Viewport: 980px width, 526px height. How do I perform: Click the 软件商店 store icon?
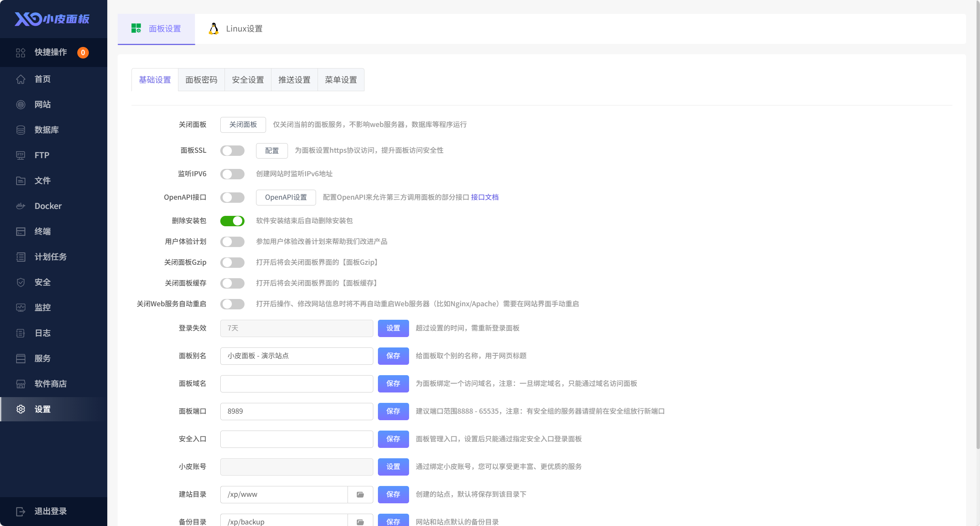[x=21, y=384]
